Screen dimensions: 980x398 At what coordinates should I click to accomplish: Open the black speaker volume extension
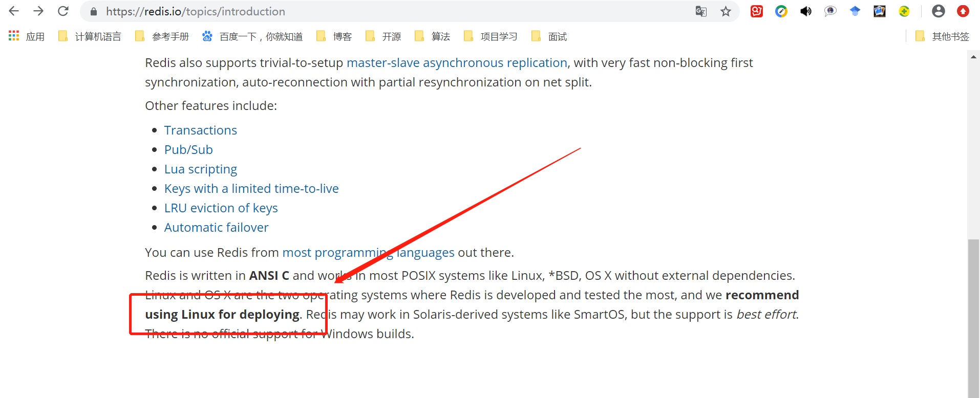[x=806, y=11]
